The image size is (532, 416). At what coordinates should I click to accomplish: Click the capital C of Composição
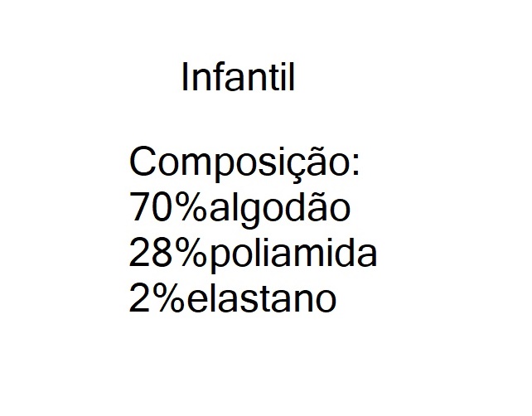tap(144, 162)
